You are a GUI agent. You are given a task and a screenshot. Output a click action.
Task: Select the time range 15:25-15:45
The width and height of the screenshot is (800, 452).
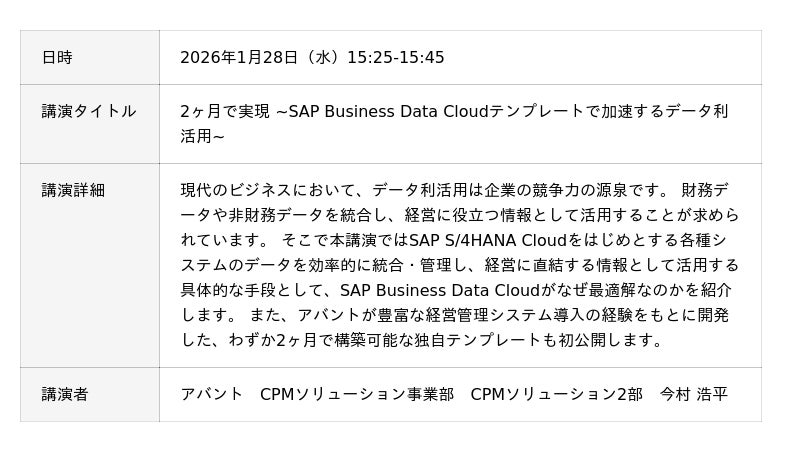[x=395, y=57]
